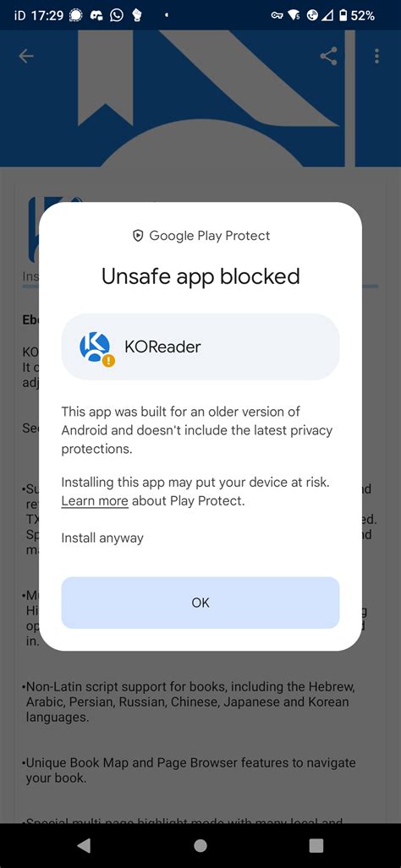This screenshot has height=868, width=401.
Task: Tap the status bar clock showing 17:29
Action: [47, 15]
